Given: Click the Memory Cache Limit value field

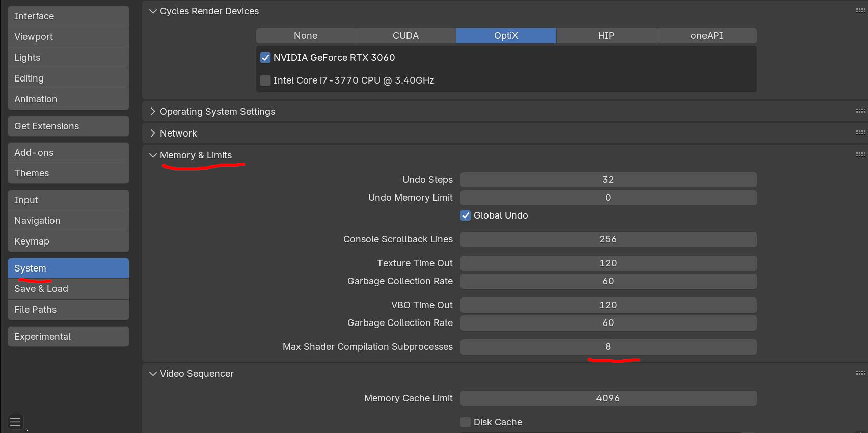Looking at the screenshot, I should coord(609,398).
